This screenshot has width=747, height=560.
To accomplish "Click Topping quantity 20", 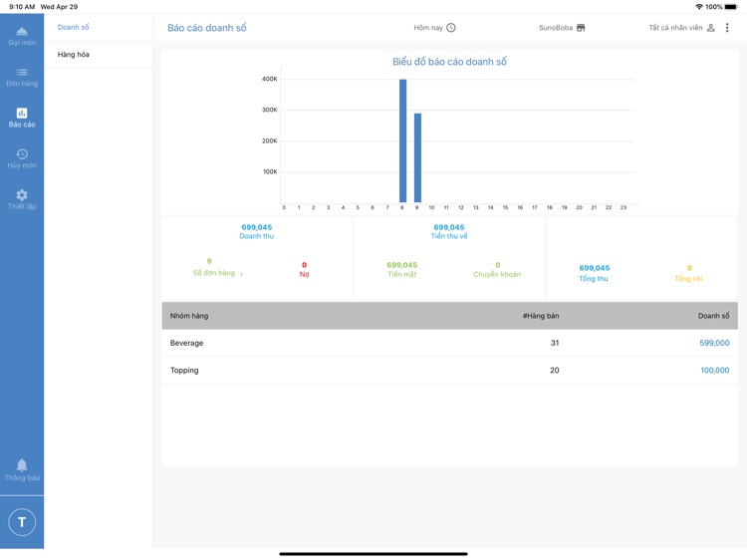I will click(555, 370).
